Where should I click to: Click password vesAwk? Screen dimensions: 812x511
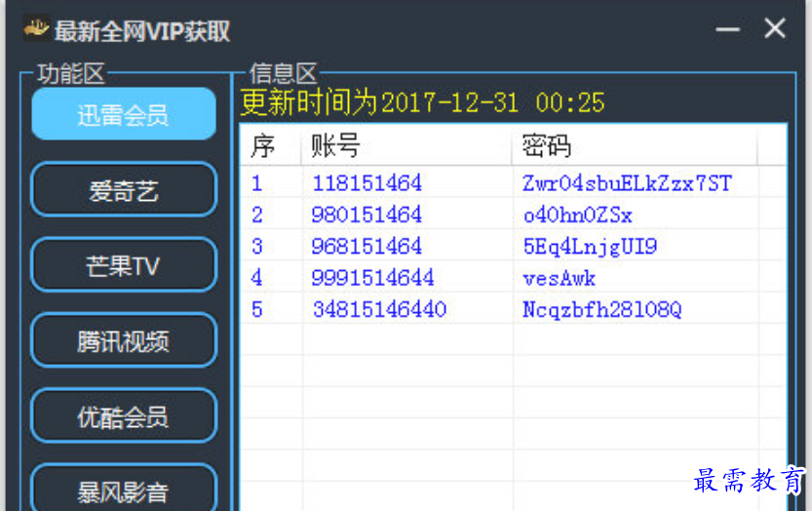[x=560, y=278]
